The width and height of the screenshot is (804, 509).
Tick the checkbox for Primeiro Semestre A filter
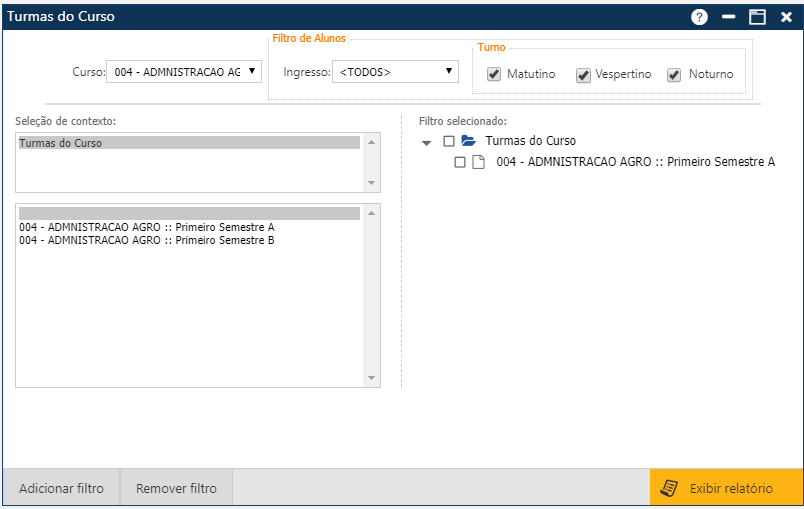pyautogui.click(x=460, y=162)
